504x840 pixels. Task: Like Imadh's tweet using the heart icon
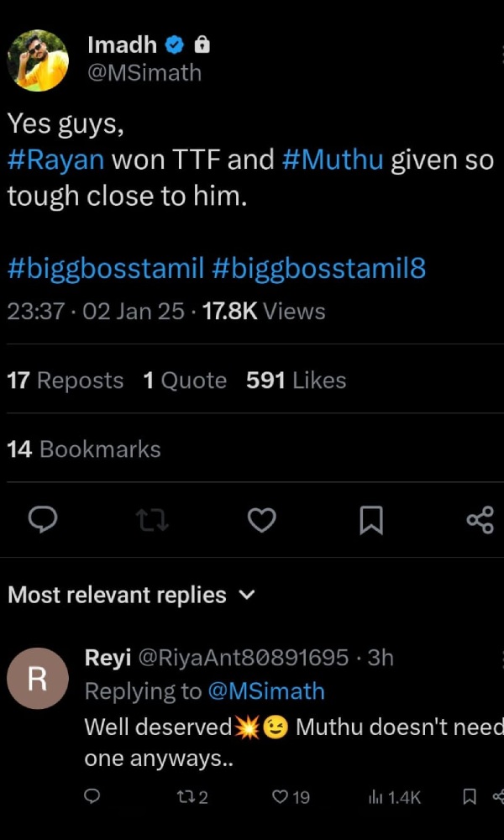click(261, 520)
